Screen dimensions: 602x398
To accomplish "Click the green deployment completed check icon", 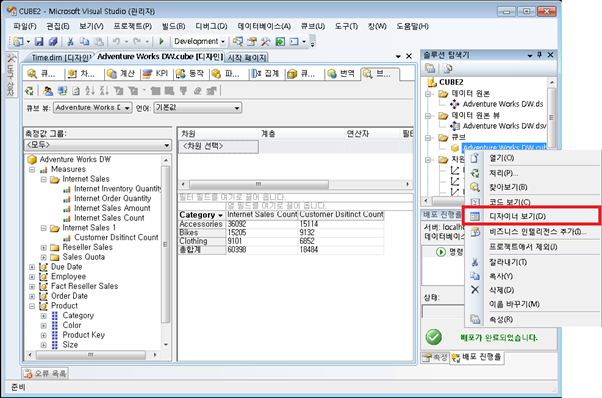I will click(433, 337).
